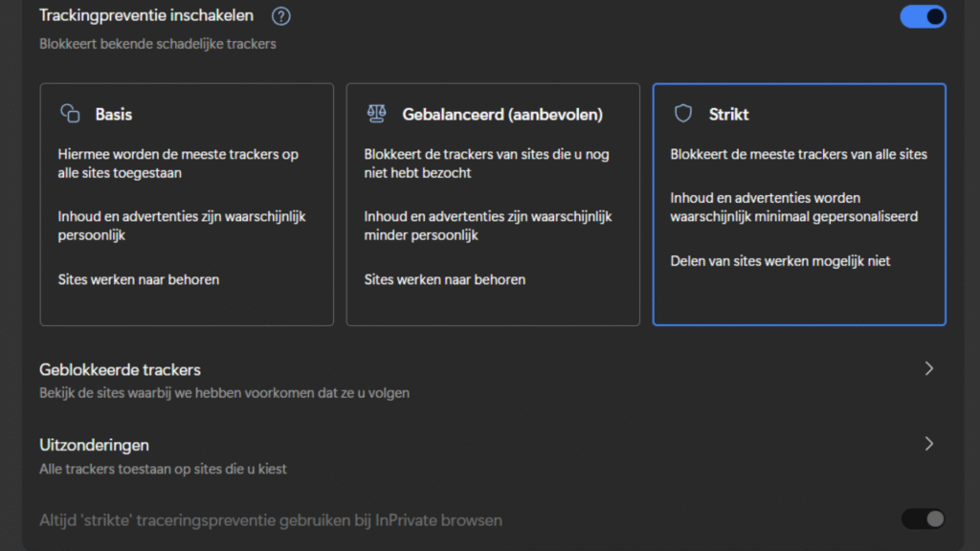This screenshot has width=980, height=551.
Task: Toggle the always-strict InPrivate browsing switch
Action: point(923,518)
